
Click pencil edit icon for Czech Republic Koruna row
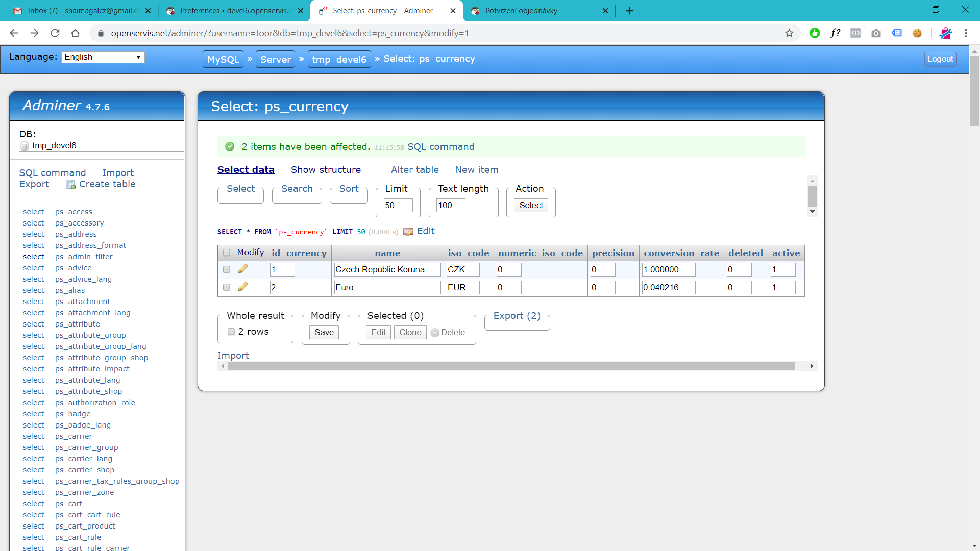click(243, 269)
